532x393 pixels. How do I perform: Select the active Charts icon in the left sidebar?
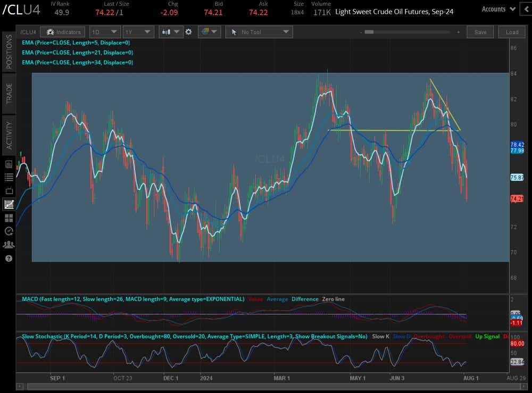pos(8,204)
